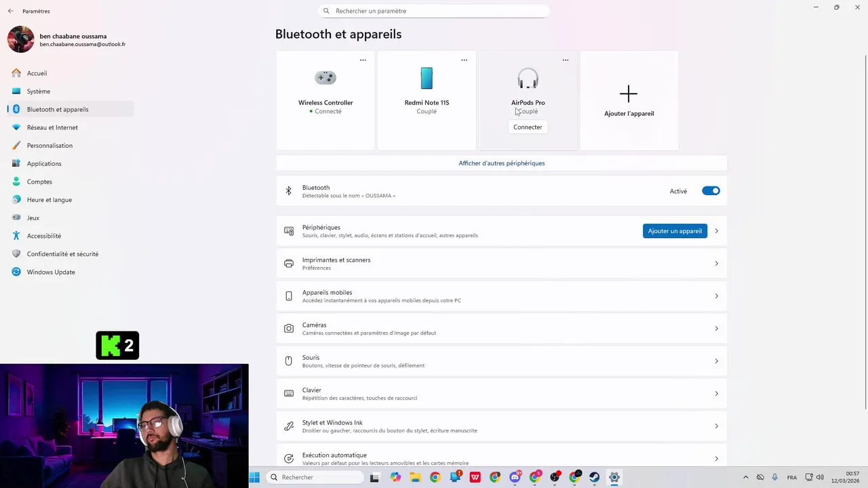The image size is (868, 488).
Task: Click the back arrow in Paramètres
Action: point(10,11)
